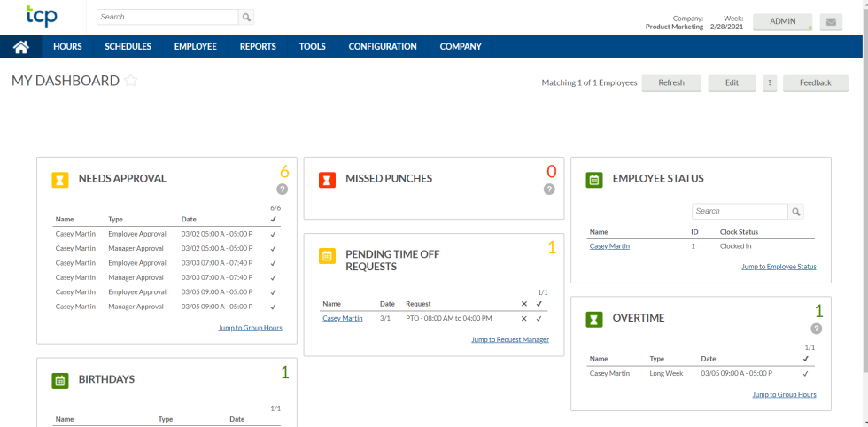The image size is (868, 427).
Task: Click the Employee Status search field
Action: (740, 212)
